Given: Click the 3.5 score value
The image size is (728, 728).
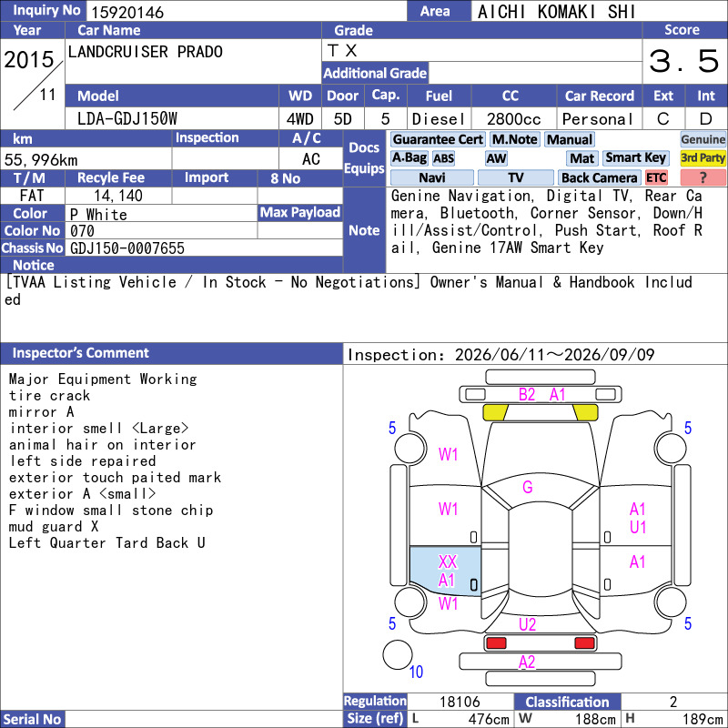Looking at the screenshot, I should tap(684, 61).
